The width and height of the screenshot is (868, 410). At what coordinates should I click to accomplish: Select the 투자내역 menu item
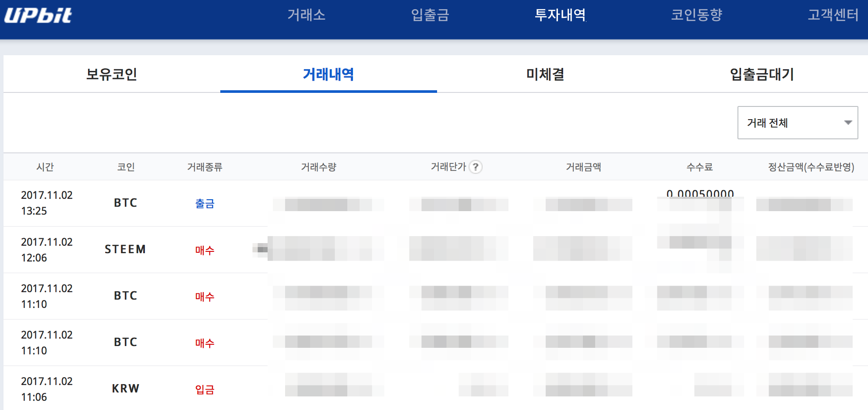pos(560,15)
